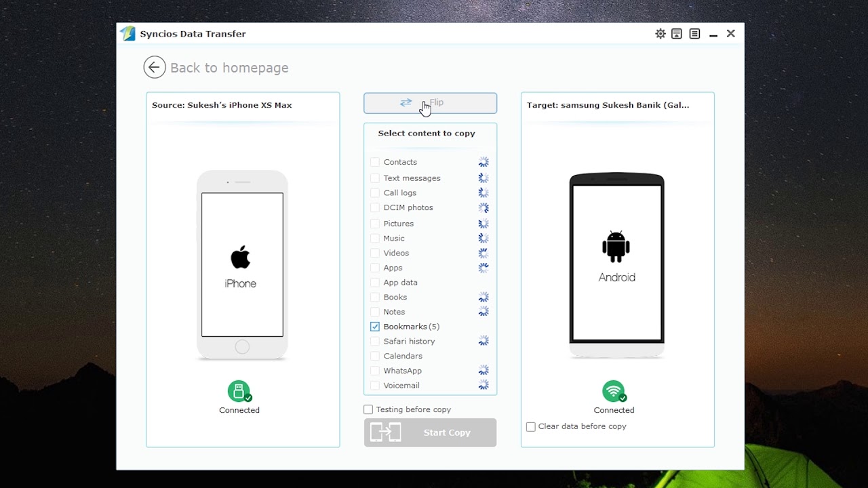The width and height of the screenshot is (868, 488).
Task: Click the loading spinner next to Music
Action: [484, 239]
